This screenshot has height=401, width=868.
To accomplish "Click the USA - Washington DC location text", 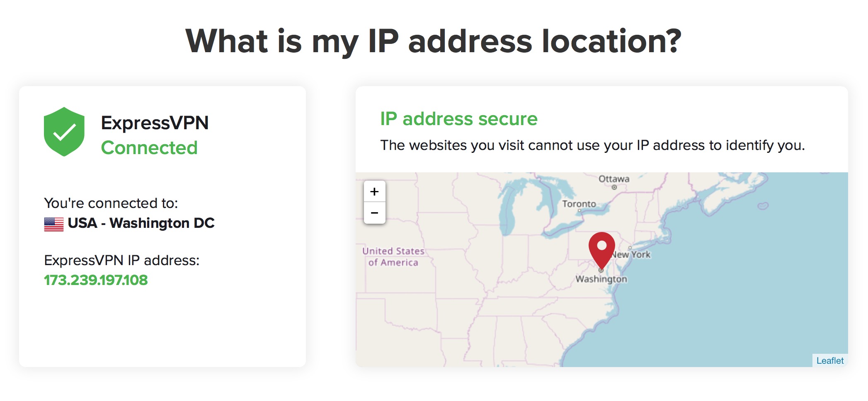I will (x=141, y=223).
